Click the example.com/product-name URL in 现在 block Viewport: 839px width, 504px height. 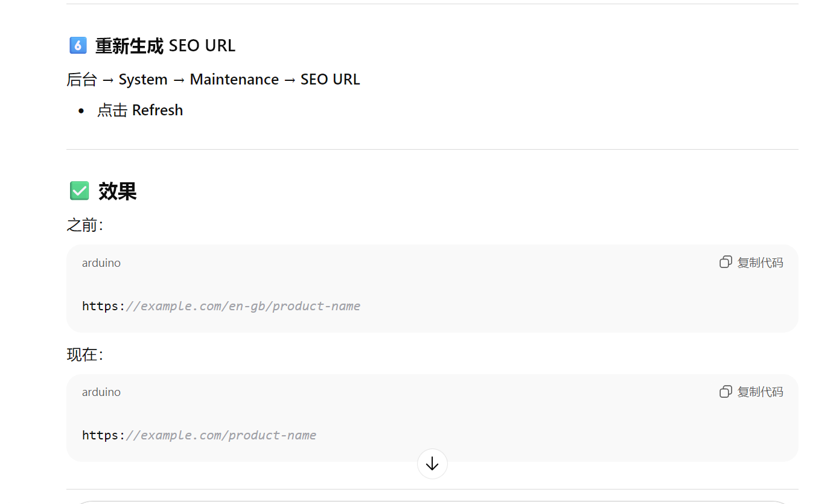click(x=199, y=435)
